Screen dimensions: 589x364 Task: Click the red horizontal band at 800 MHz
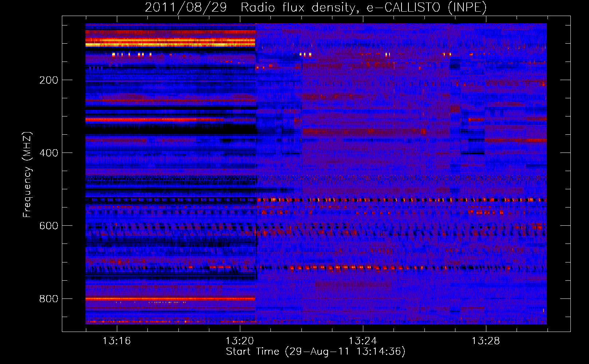click(170, 298)
